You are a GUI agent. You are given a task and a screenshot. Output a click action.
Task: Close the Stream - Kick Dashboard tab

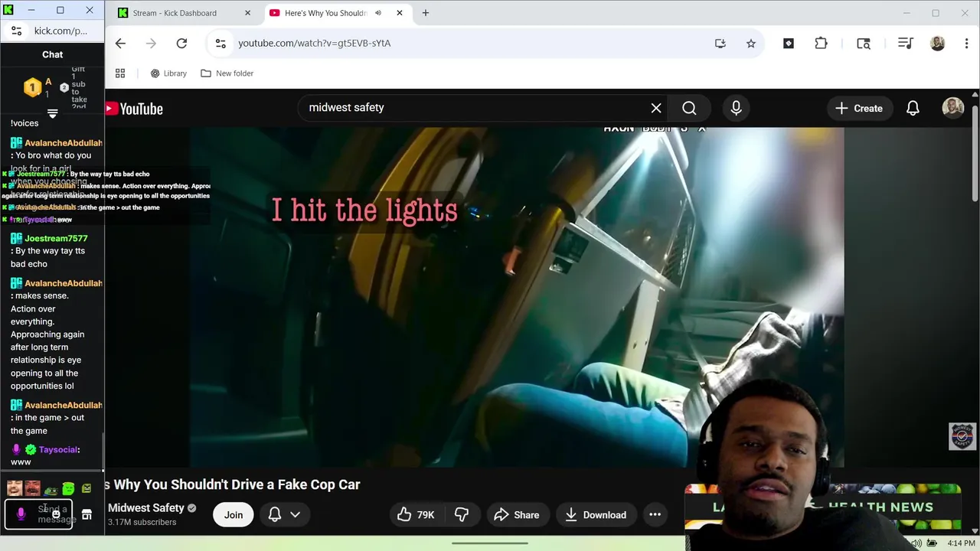[x=247, y=13]
